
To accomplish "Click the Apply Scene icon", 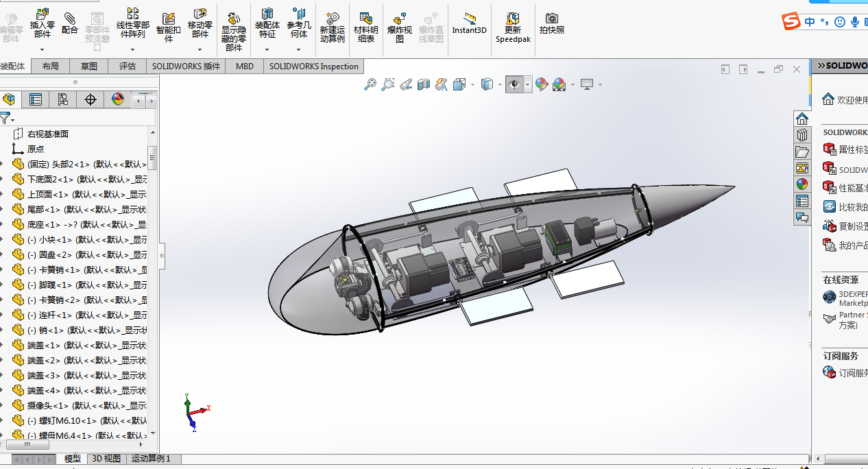I will tap(559, 84).
